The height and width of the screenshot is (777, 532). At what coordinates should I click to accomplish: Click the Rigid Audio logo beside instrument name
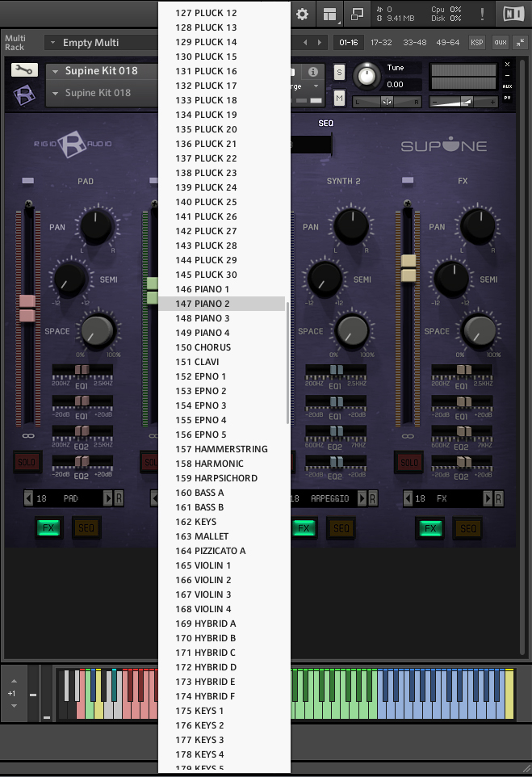click(x=23, y=95)
